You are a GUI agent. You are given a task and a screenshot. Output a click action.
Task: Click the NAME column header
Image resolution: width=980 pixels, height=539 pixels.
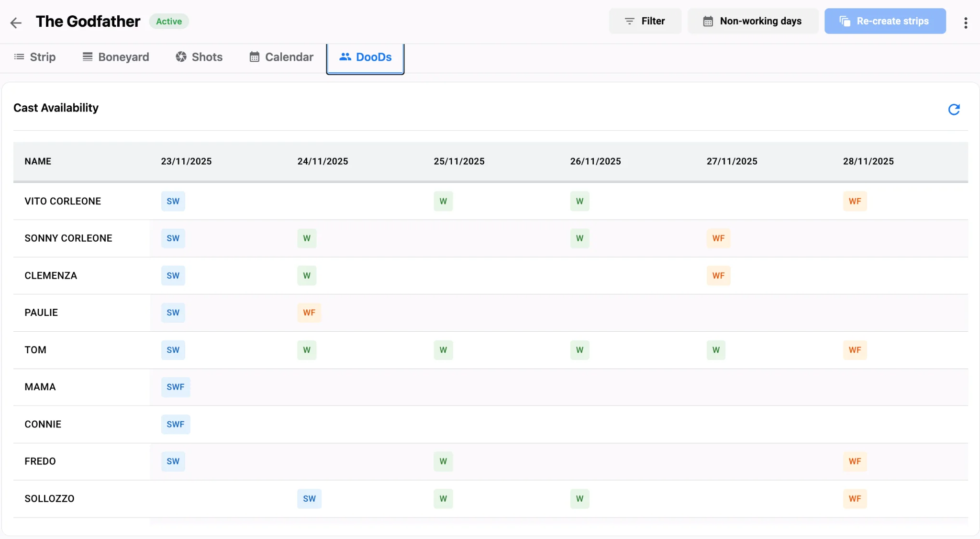click(38, 161)
